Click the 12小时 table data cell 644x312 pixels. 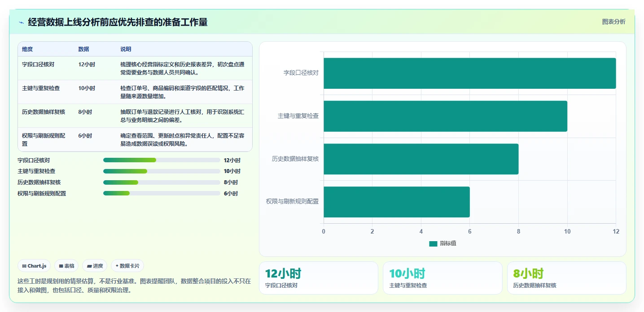(x=87, y=65)
